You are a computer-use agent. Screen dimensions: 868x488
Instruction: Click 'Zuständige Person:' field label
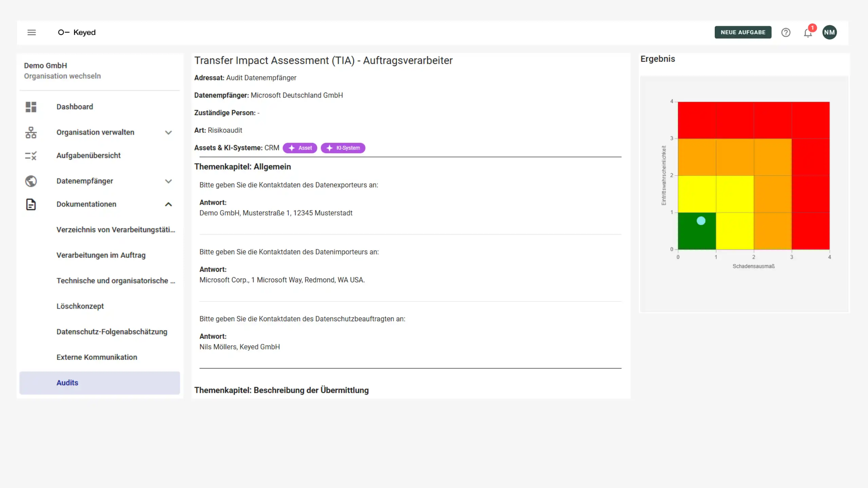coord(225,113)
